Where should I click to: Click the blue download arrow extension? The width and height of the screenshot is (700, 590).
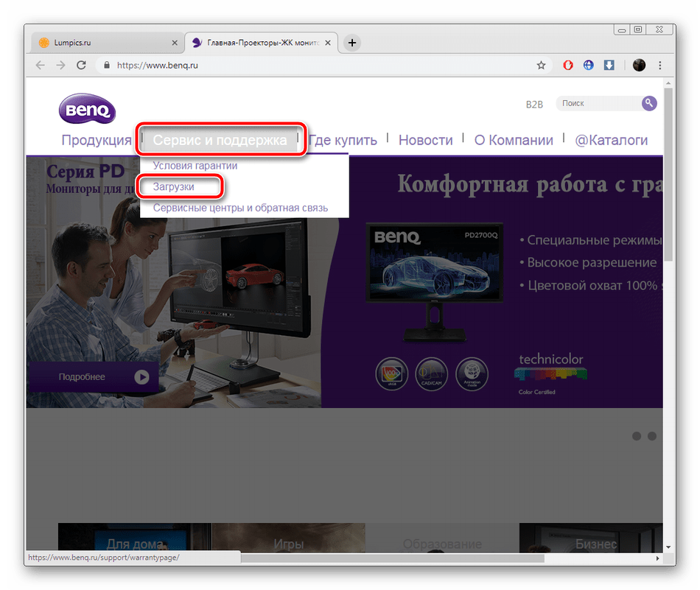point(609,65)
